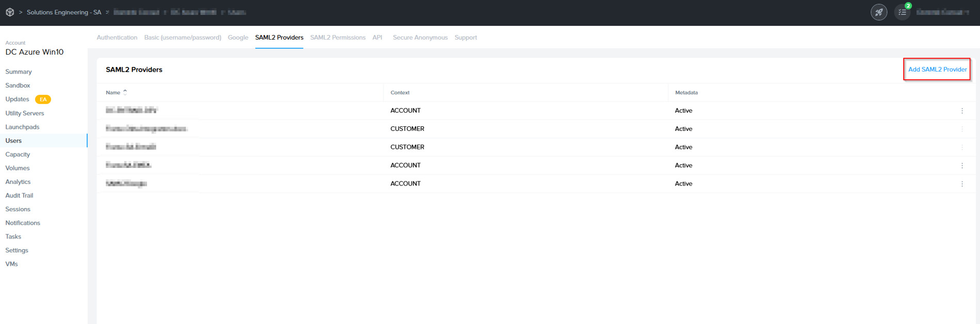Click Solutions Engineering - SA breadcrumb
The image size is (980, 324).
click(x=64, y=12)
